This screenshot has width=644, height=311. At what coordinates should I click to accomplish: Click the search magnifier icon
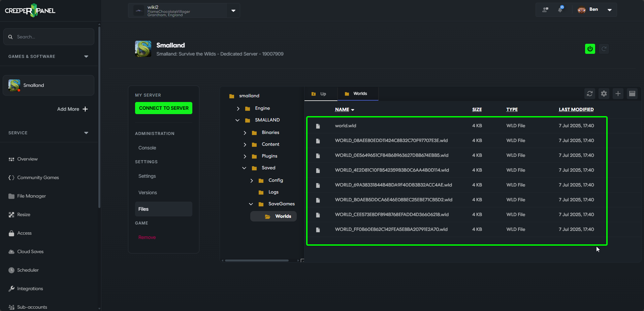(10, 37)
